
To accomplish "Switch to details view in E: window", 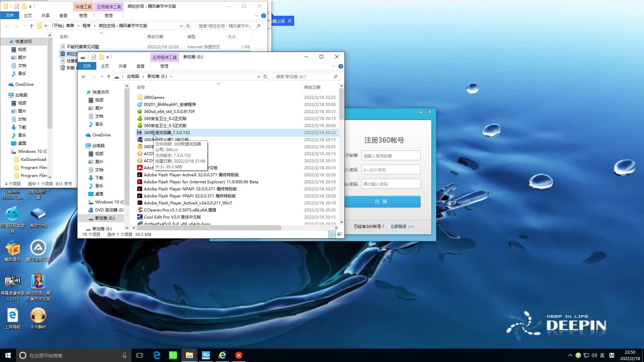I will [332, 234].
